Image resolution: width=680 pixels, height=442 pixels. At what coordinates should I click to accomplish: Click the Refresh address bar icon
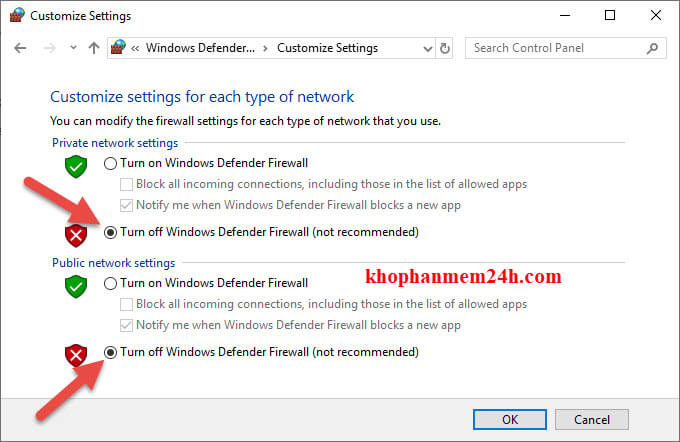tap(445, 48)
